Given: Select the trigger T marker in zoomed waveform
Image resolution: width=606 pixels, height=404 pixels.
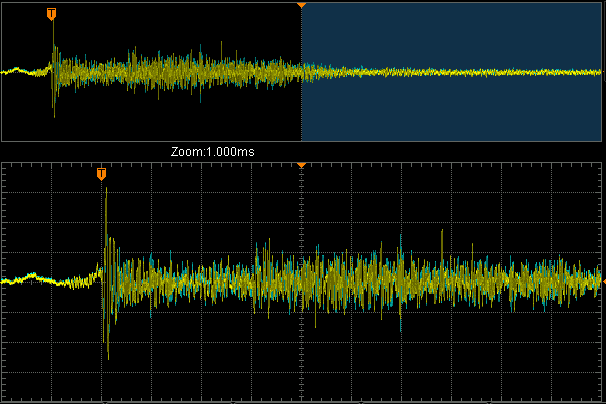Looking at the screenshot, I should pyautogui.click(x=101, y=174).
